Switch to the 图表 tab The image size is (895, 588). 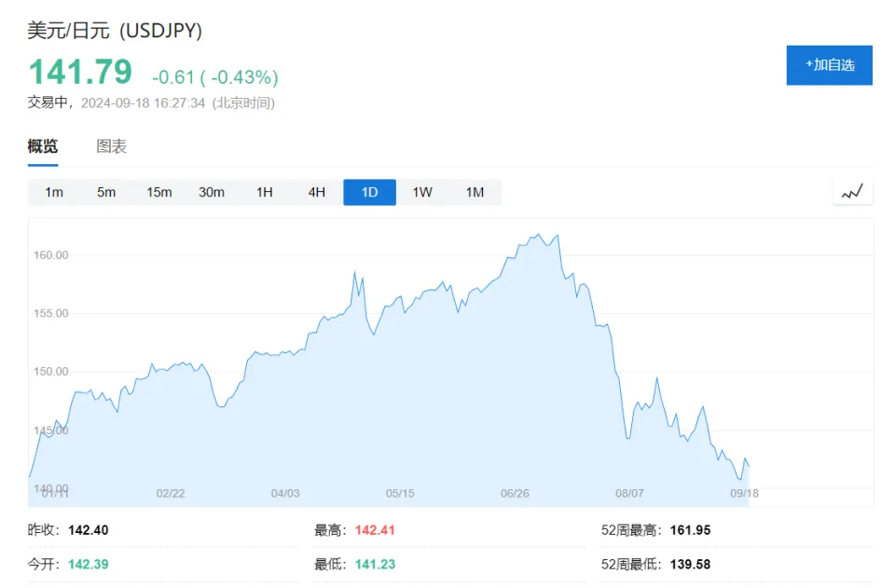[x=112, y=146]
